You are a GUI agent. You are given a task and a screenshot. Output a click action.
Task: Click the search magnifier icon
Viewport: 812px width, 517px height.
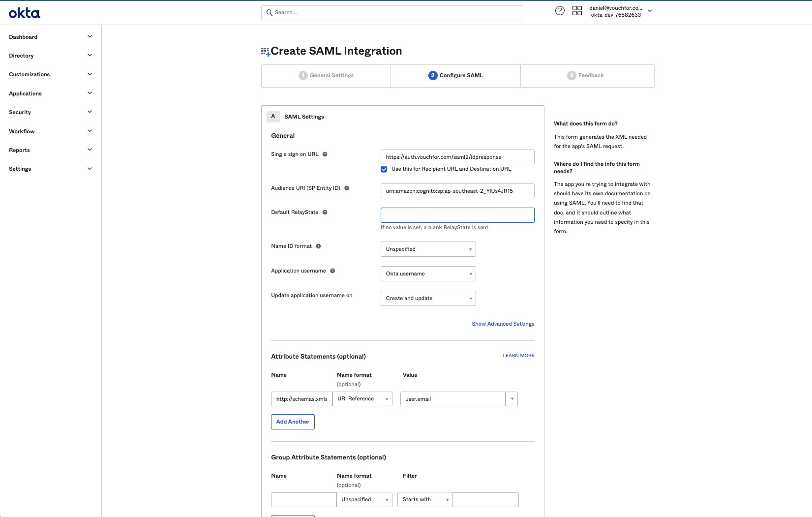(269, 13)
